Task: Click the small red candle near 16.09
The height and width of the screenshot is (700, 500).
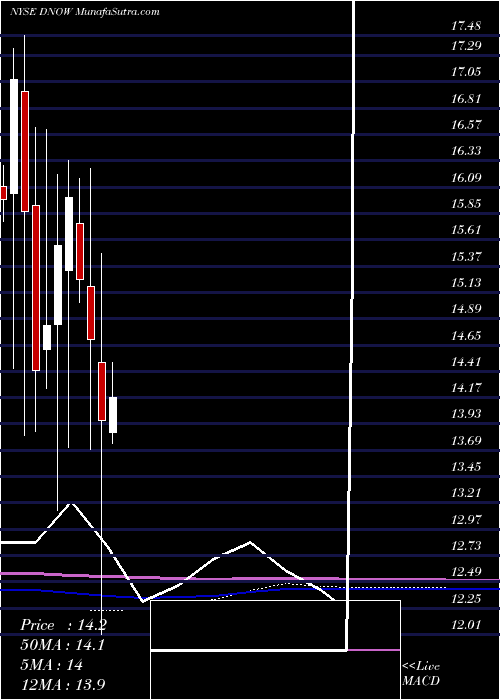Action: [4, 193]
